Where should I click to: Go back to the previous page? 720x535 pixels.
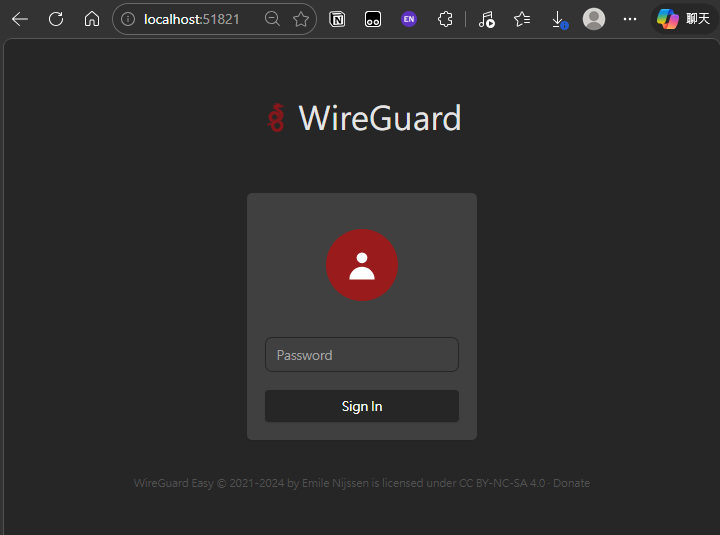pos(20,19)
